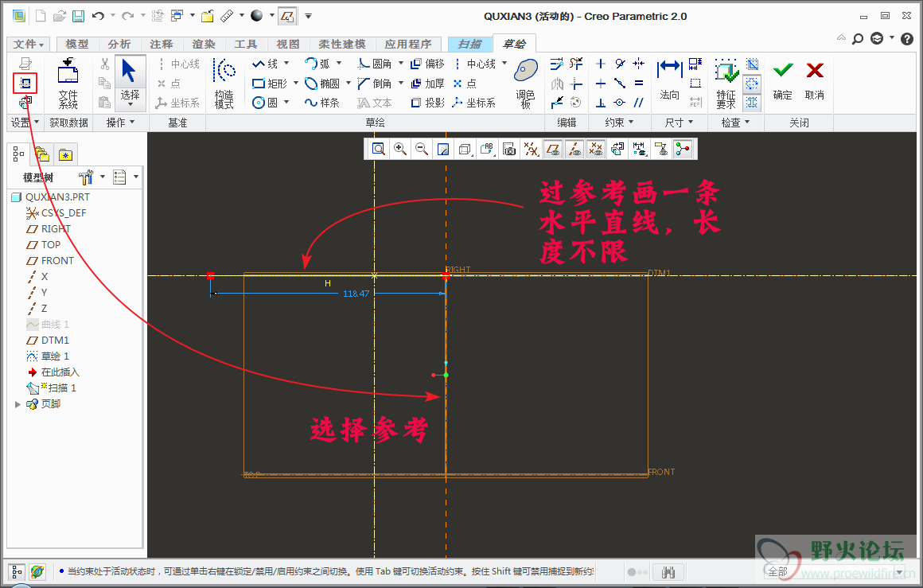Open the Rectangle (矩形) dropdown arrow
Image resolution: width=923 pixels, height=588 pixels.
295,83
